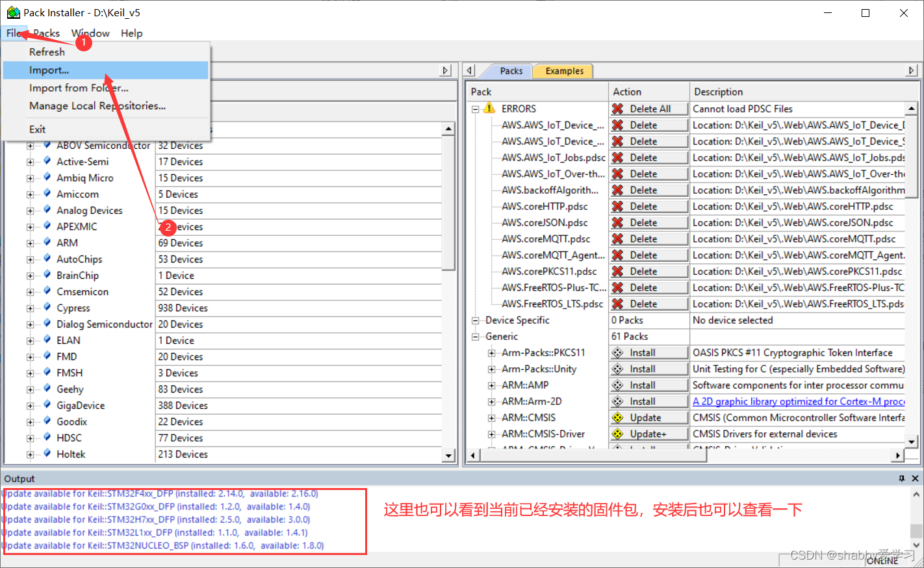
Task: Click the STM32NUCLEO_BSP update message
Action: pos(162,546)
